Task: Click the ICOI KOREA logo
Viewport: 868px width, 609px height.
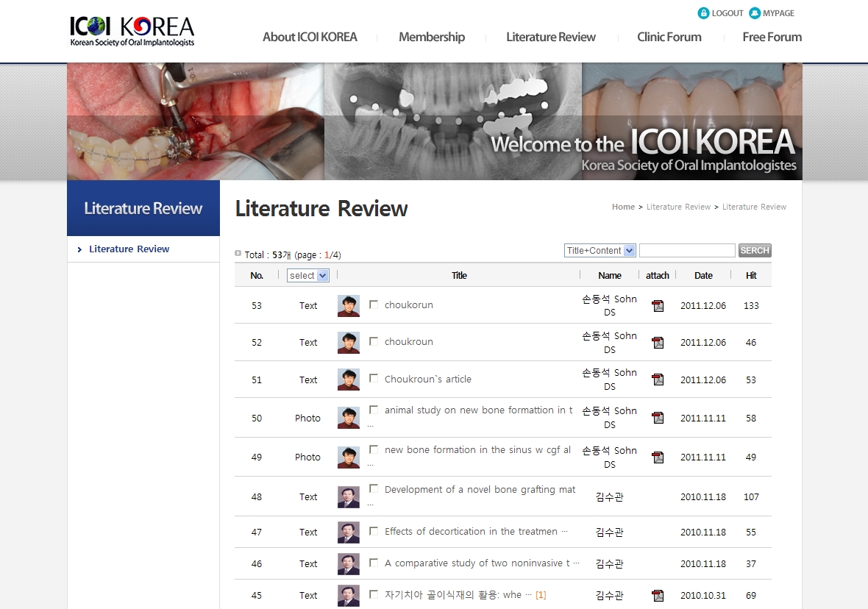Action: (132, 31)
